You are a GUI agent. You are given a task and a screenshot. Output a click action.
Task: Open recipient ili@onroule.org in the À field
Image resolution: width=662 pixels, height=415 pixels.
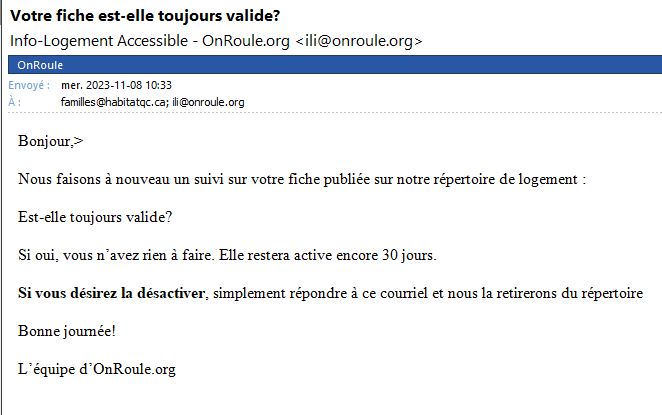click(208, 102)
